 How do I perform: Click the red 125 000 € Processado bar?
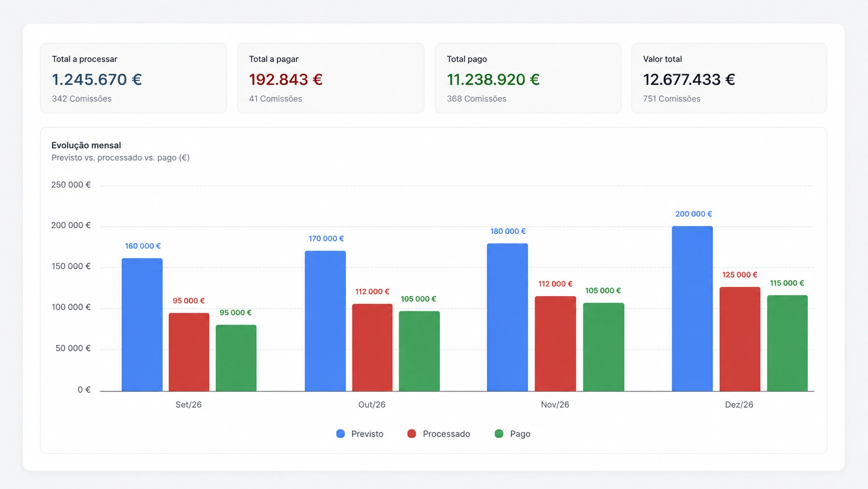(740, 339)
